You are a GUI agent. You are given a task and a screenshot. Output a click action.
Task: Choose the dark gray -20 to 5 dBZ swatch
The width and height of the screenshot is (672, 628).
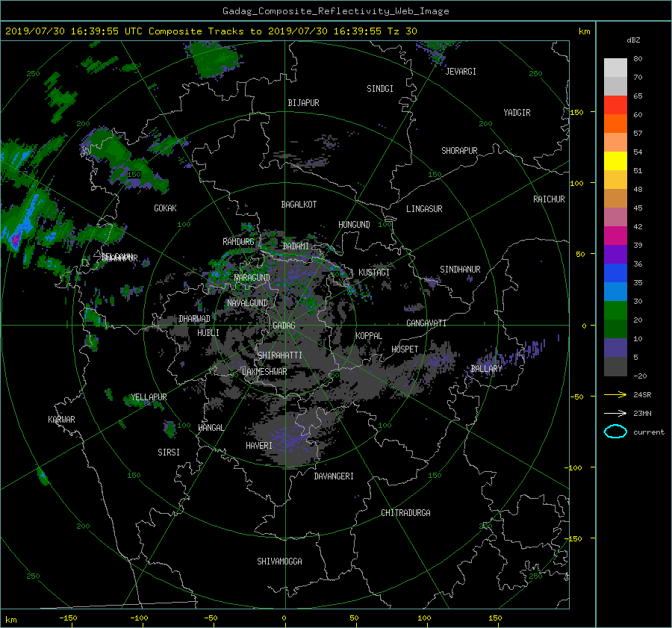pyautogui.click(x=615, y=367)
